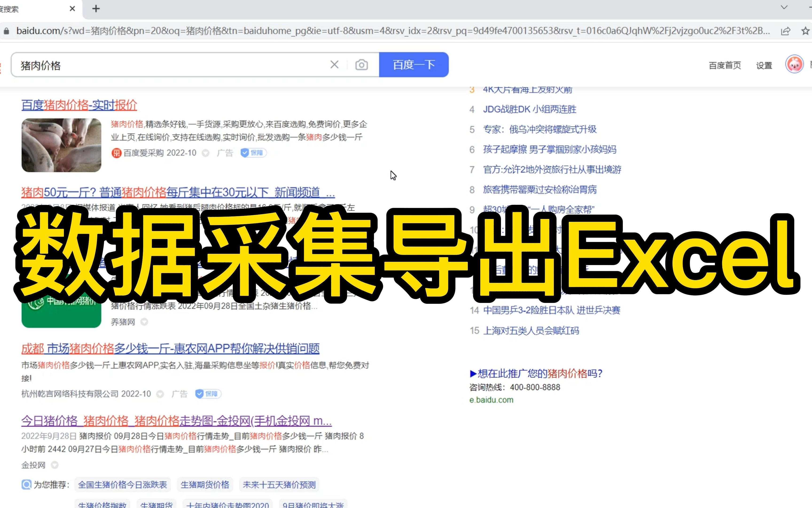Screen dimensions: 812x508
Task: Click 养猪网 source name
Action: click(123, 322)
